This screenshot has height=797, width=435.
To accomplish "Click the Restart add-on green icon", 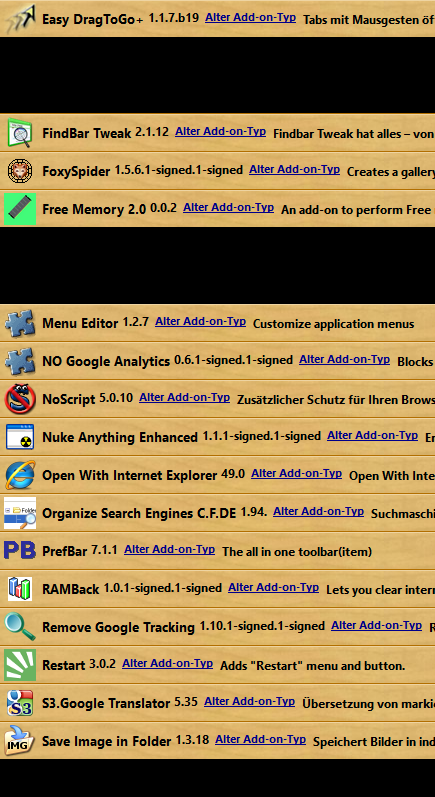I will (x=20, y=665).
